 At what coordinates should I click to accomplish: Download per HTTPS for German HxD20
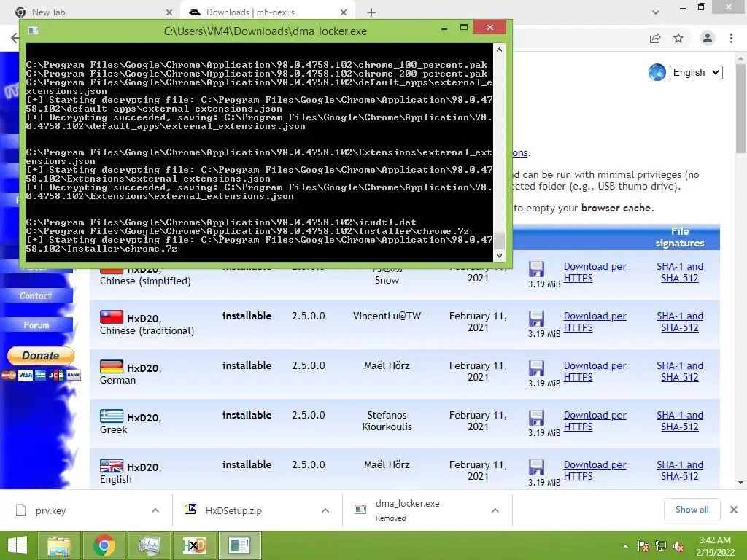pyautogui.click(x=595, y=371)
